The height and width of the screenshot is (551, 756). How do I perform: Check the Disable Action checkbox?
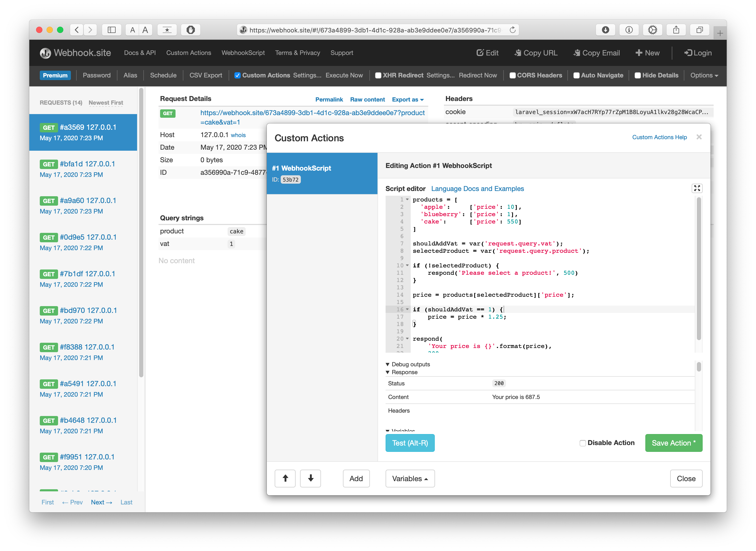coord(583,443)
